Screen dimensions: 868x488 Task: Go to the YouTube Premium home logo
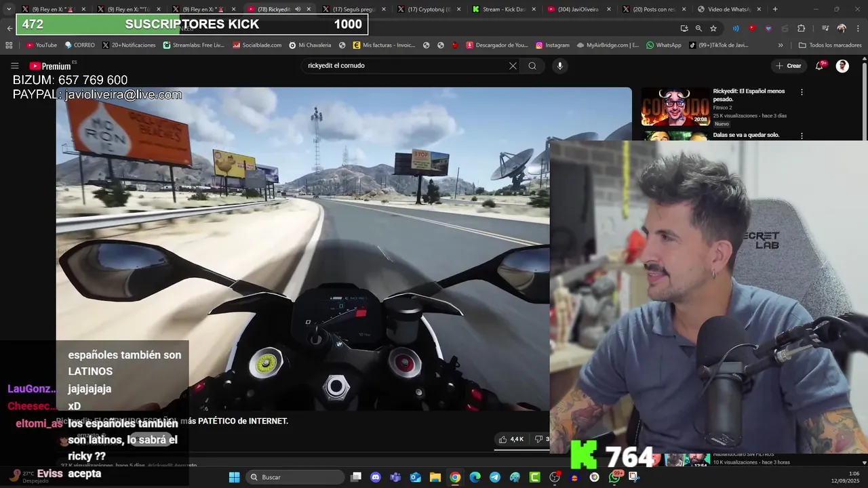pos(52,66)
